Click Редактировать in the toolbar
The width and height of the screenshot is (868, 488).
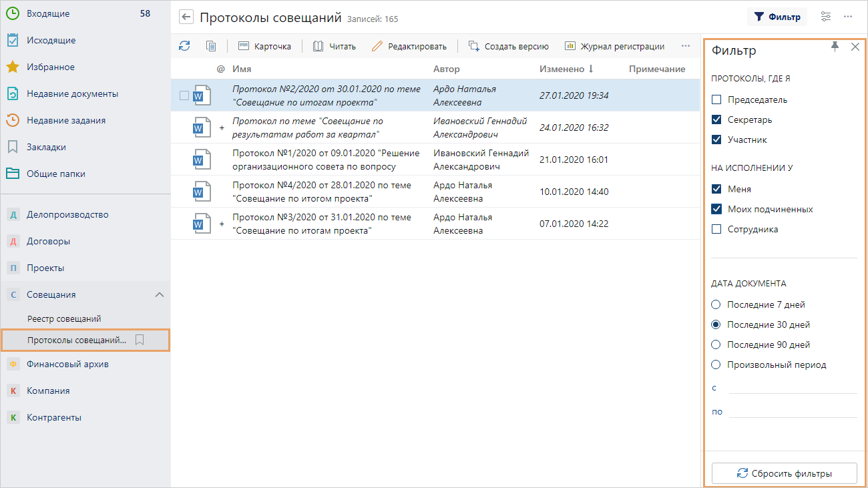point(409,46)
